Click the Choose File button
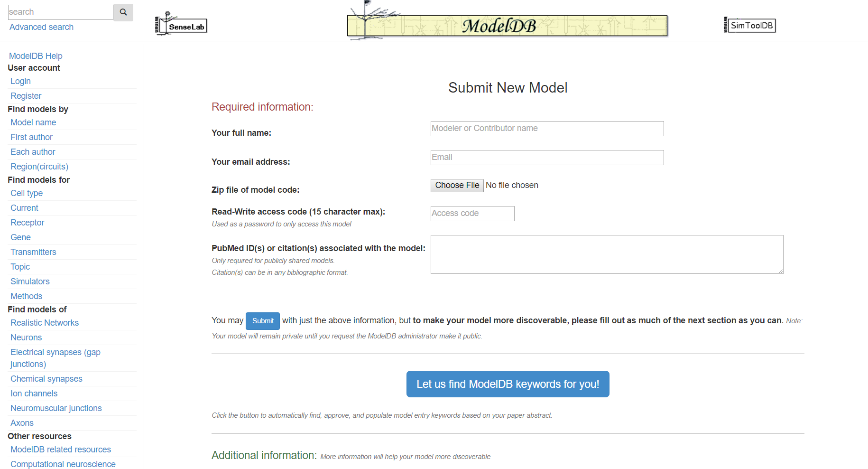This screenshot has height=469, width=868. 457,185
